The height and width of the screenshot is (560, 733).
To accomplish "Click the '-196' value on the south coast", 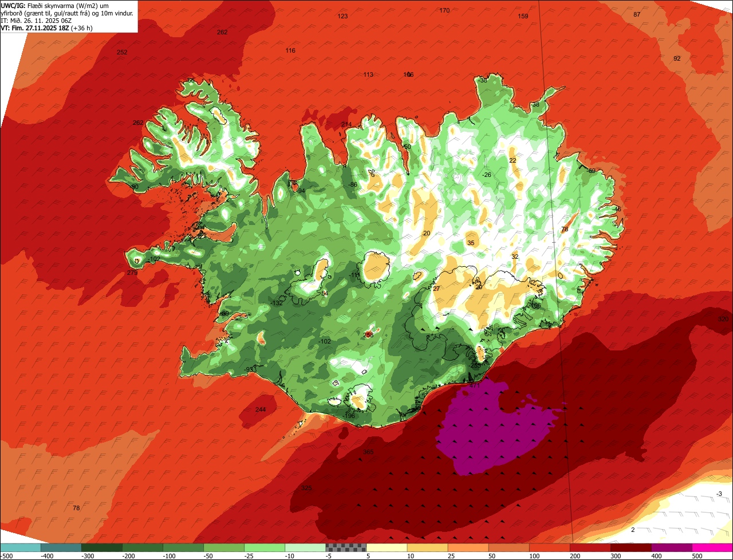I will [x=349, y=416].
